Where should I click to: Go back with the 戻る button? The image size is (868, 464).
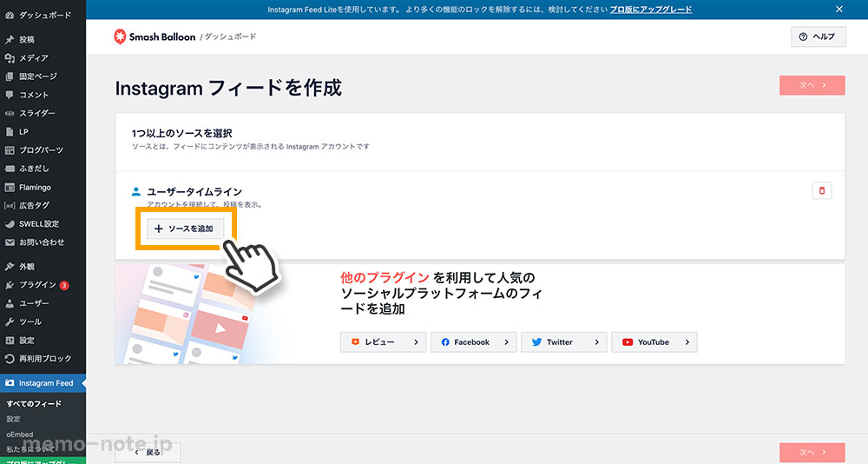tap(148, 453)
